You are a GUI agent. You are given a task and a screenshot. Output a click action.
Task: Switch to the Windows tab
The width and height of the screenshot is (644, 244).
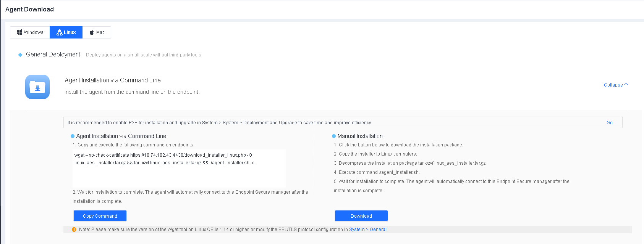[x=30, y=32]
